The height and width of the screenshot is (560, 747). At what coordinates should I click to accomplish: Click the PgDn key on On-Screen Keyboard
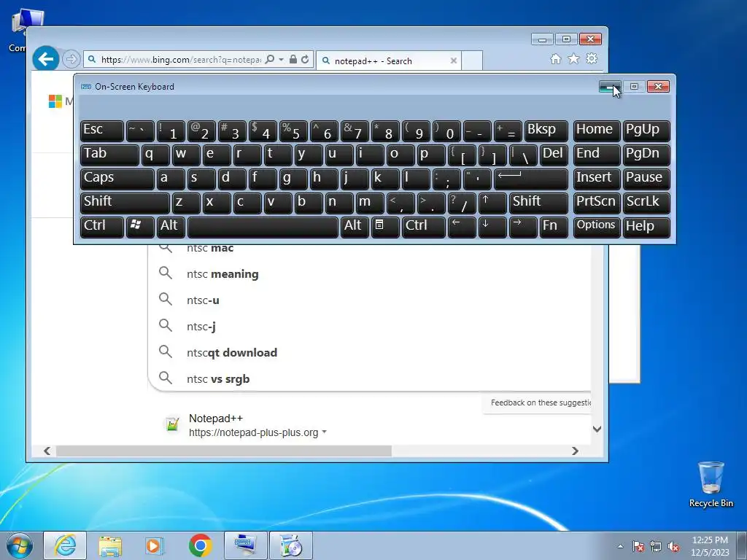tap(646, 155)
